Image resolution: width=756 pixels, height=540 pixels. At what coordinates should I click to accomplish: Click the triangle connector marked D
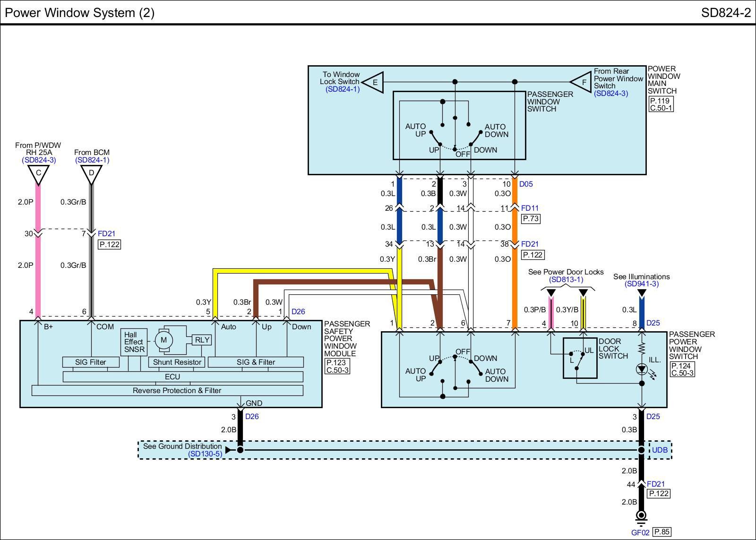click(91, 174)
